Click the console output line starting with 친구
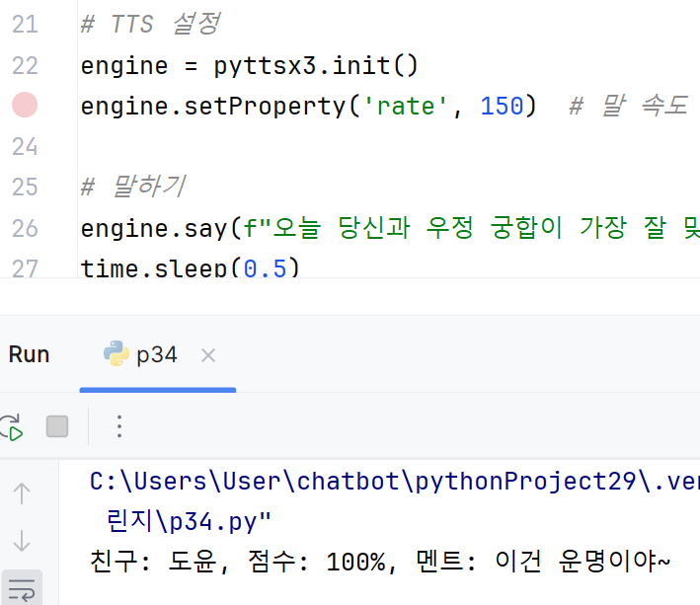Screen dimensions: 700x605 pyautogui.click(x=380, y=562)
